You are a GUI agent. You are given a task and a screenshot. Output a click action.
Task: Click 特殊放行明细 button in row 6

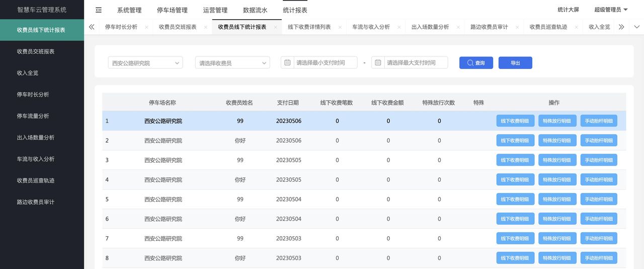click(557, 219)
